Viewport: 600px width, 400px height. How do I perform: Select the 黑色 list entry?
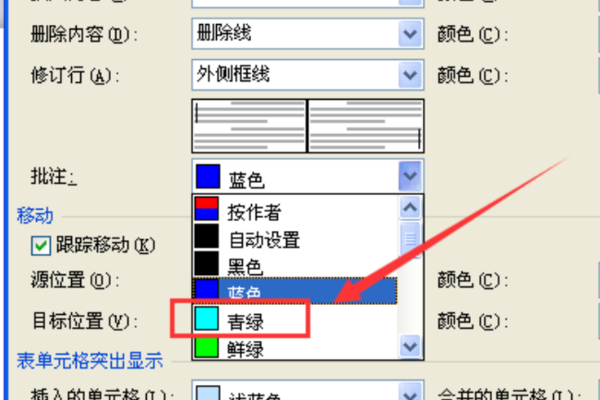coord(295,264)
